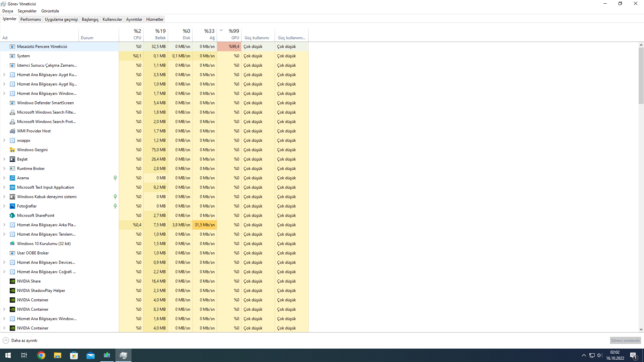The width and height of the screenshot is (644, 362).
Task: Click the NVIDIA Share process icon
Action: coord(12,281)
